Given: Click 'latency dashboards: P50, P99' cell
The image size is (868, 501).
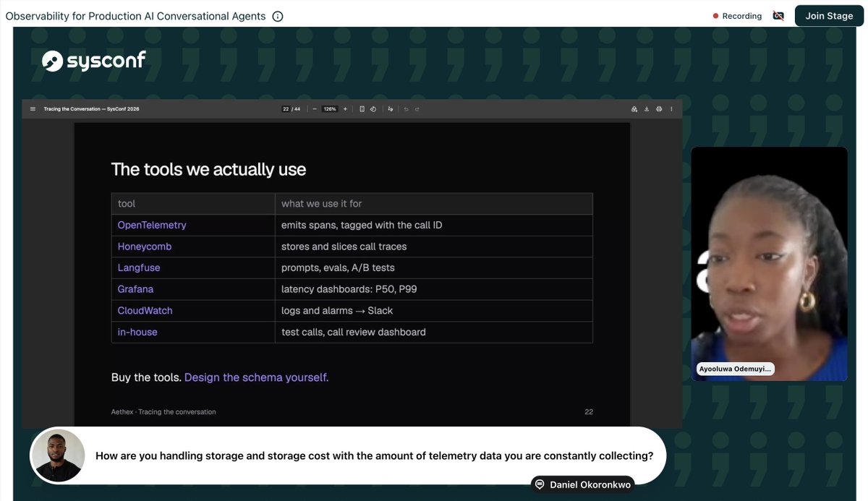Looking at the screenshot, I should click(434, 289).
